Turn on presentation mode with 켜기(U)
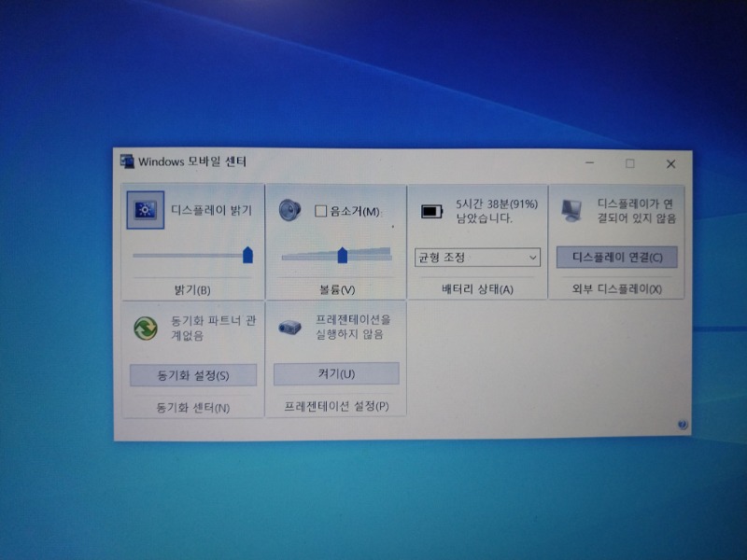This screenshot has height=560, width=747. pyautogui.click(x=336, y=374)
